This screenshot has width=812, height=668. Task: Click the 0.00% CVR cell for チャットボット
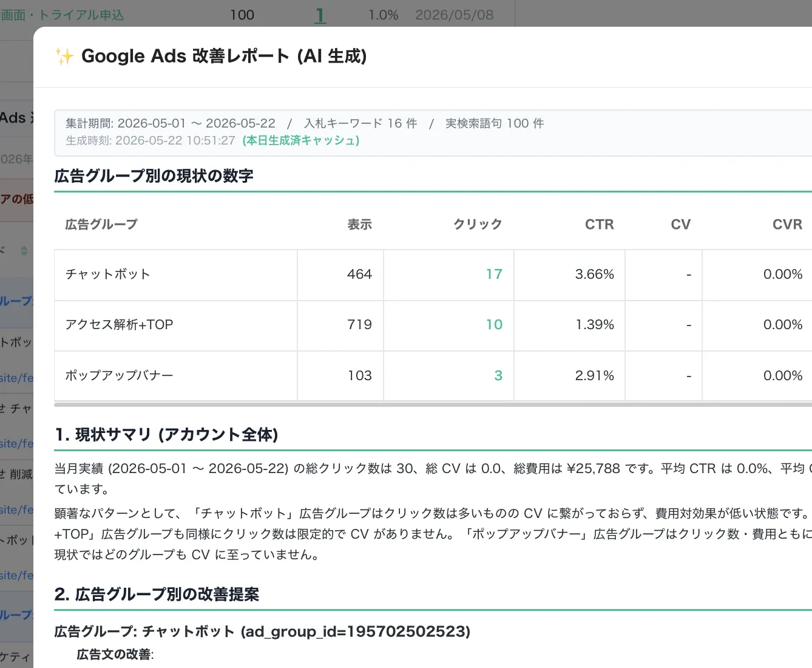[x=757, y=275]
